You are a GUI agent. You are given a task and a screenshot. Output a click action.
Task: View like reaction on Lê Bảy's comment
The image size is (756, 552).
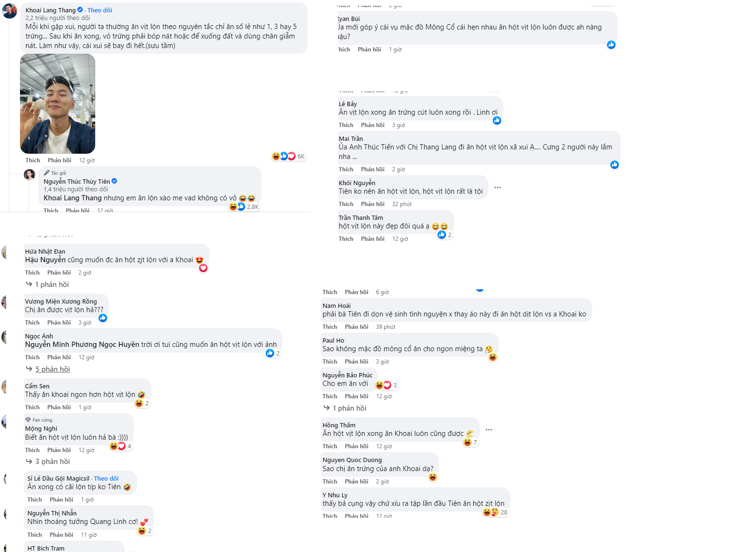pos(497,120)
